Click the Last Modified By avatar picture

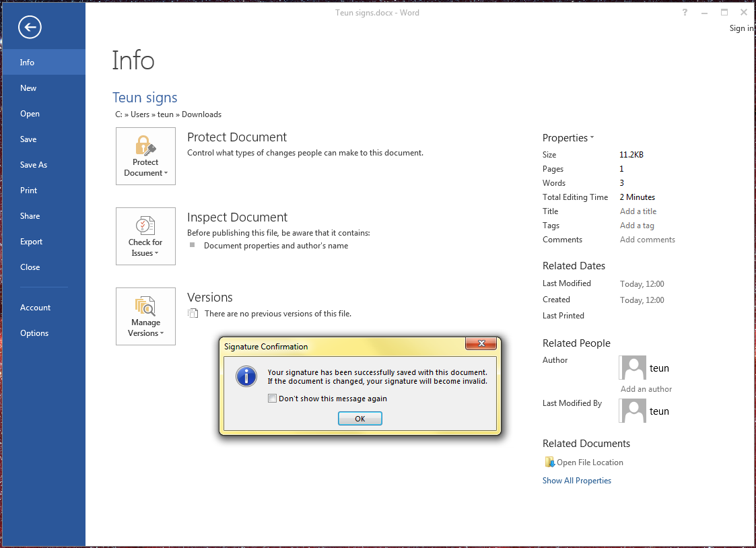click(632, 411)
